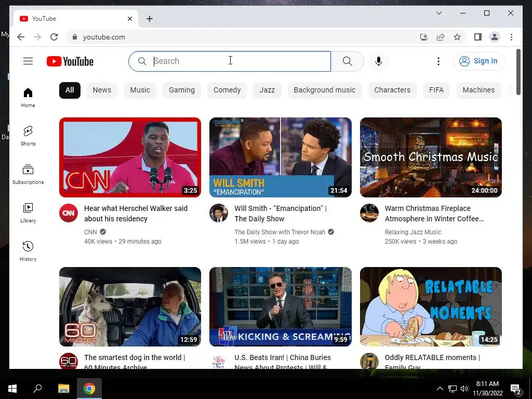
Task: Play the Relatable Moments thumbnail
Action: pyautogui.click(x=431, y=307)
